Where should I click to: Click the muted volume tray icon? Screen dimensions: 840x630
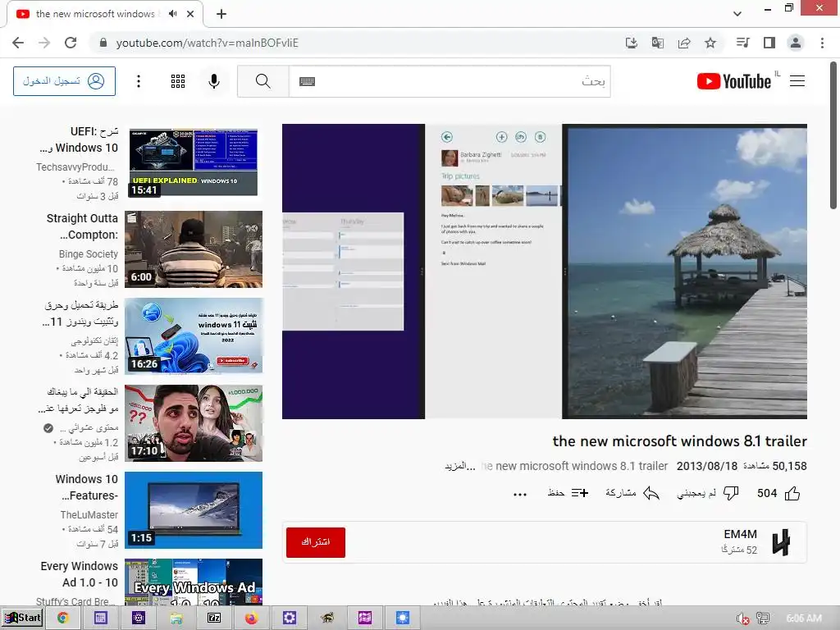point(743,619)
